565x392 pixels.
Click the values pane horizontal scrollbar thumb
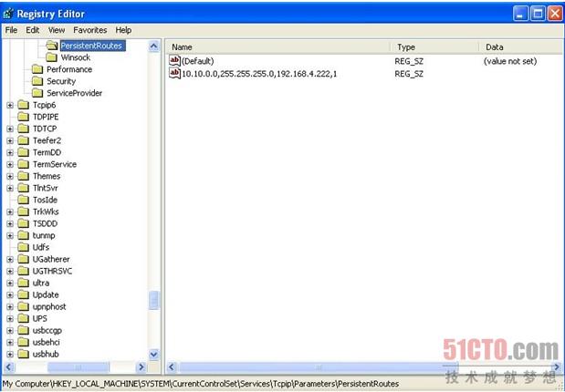coord(319,367)
